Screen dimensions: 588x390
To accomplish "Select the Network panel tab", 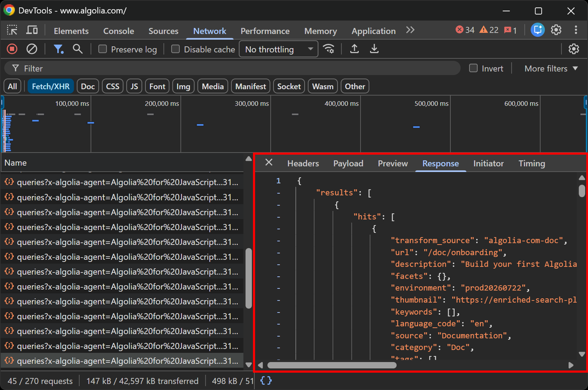I will [x=209, y=31].
